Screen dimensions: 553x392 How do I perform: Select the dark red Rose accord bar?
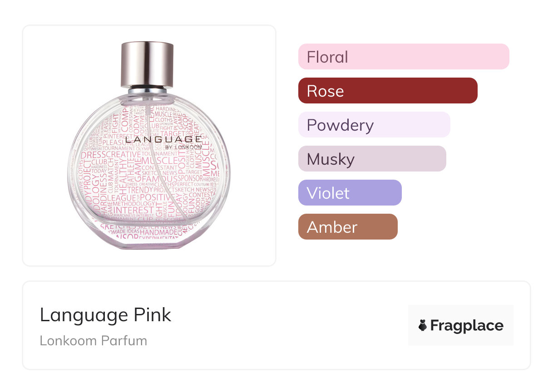(x=387, y=91)
